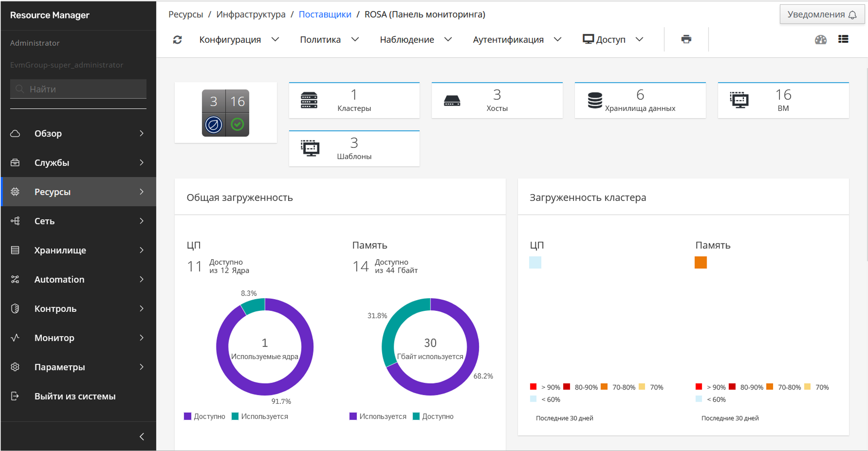
Task: Open the Политика dropdown menu
Action: click(x=329, y=40)
